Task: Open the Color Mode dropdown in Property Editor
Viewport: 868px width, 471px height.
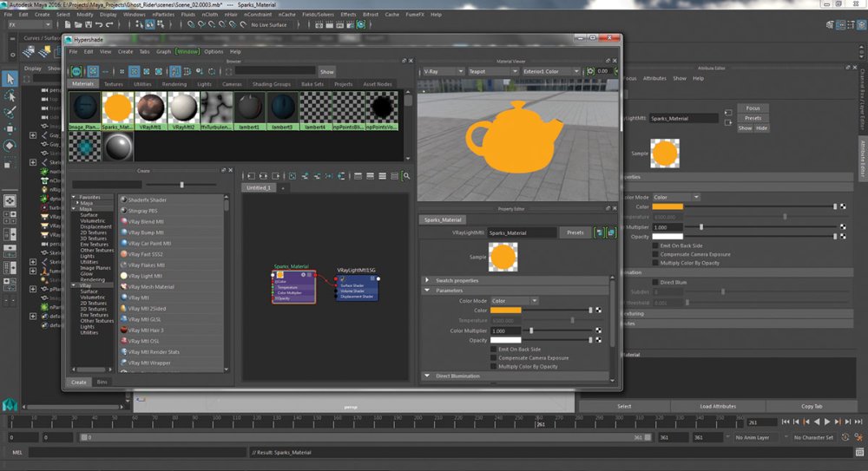Action: click(514, 300)
